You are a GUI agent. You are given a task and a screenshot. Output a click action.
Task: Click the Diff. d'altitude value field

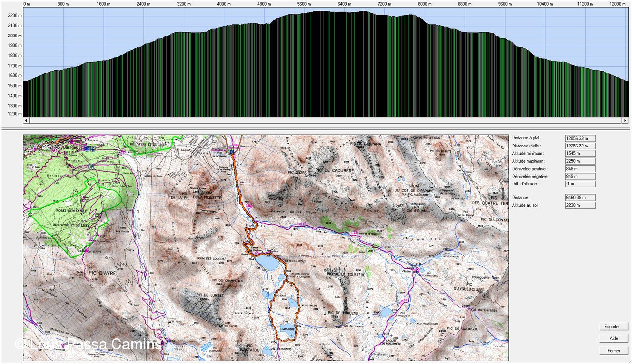[x=580, y=184]
